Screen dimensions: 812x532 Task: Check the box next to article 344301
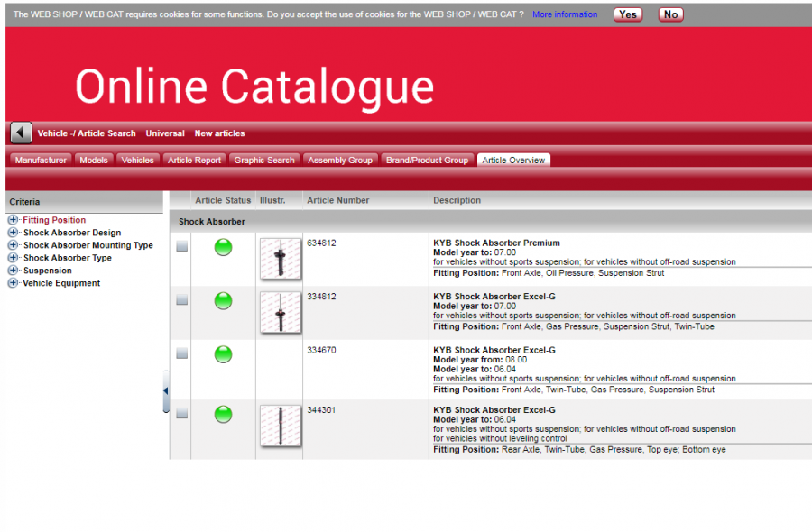pyautogui.click(x=182, y=414)
